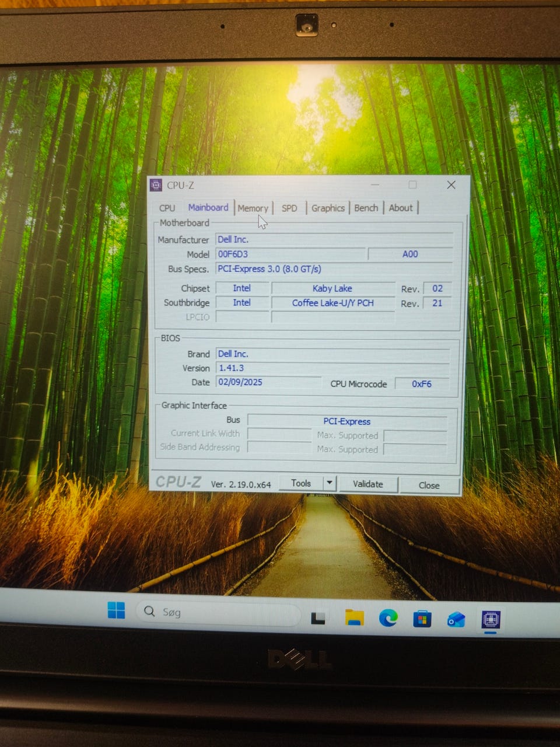The image size is (560, 747).
Task: Click the model revision A00 field
Action: pyautogui.click(x=410, y=254)
